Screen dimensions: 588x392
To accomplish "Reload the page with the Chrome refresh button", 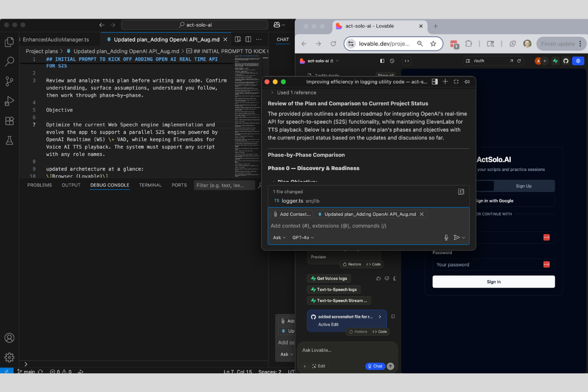I will click(333, 44).
